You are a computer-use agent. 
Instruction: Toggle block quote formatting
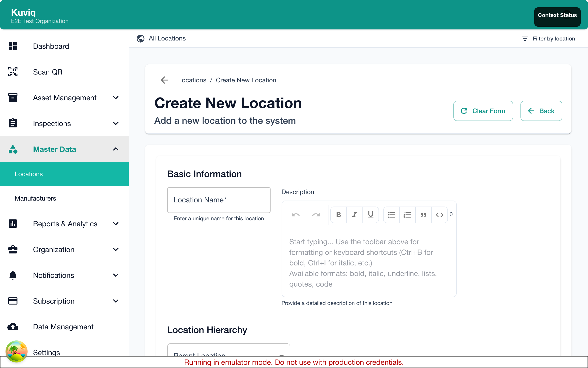[424, 215]
